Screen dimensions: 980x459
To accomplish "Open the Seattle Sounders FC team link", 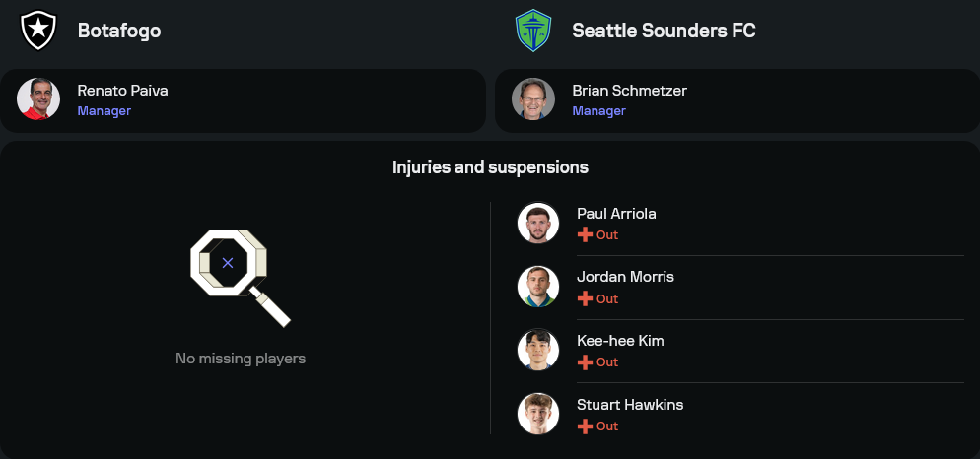I will (664, 31).
